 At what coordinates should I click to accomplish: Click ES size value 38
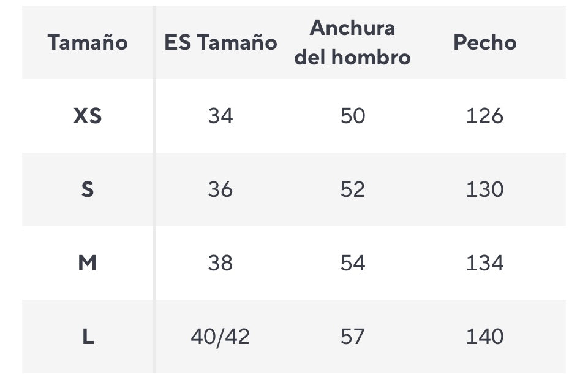221,263
